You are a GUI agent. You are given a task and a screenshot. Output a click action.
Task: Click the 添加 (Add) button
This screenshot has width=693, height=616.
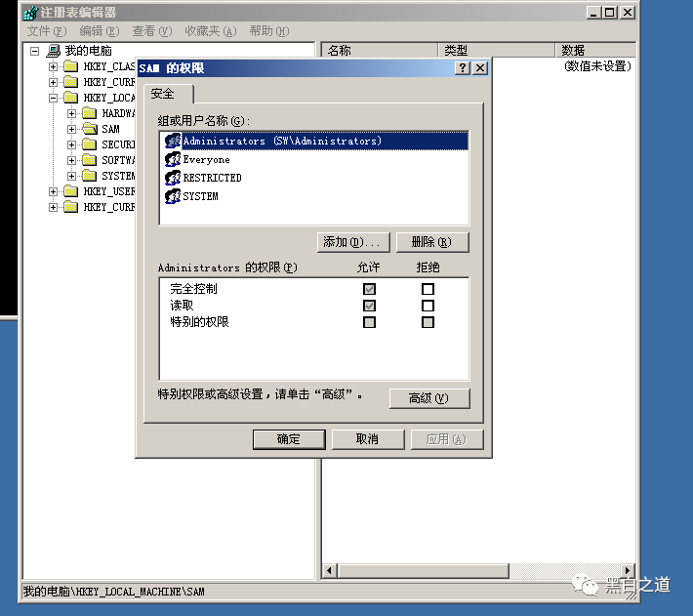coord(354,242)
